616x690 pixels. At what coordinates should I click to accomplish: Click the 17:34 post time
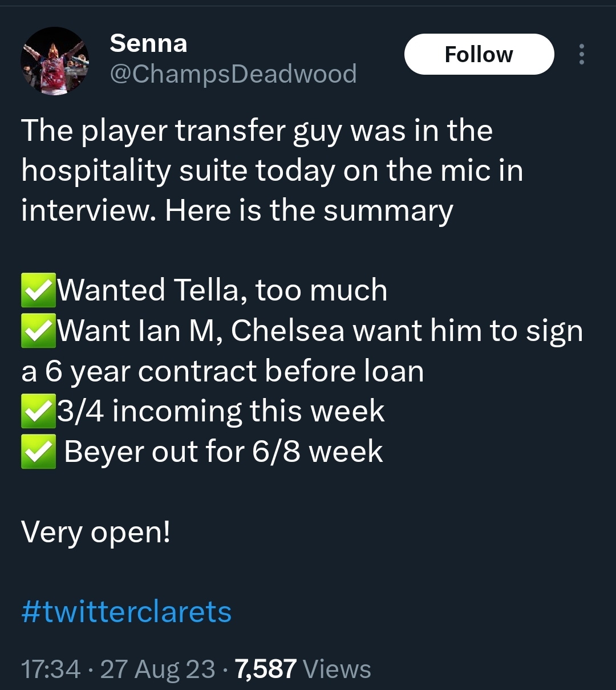tap(50, 669)
